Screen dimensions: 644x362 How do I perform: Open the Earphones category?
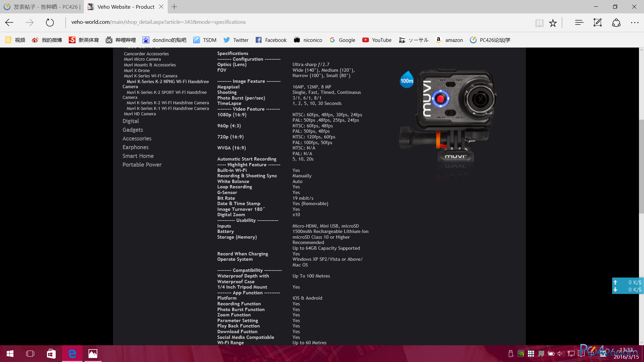pyautogui.click(x=136, y=147)
